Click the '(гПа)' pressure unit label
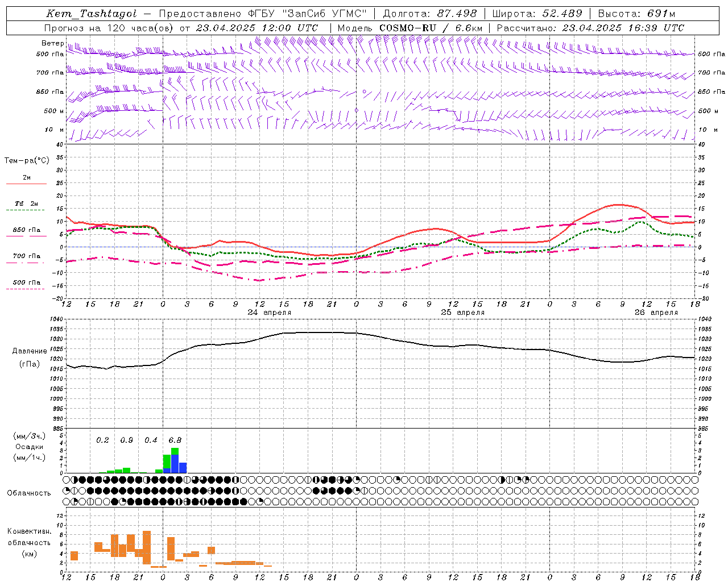Screen dimensions: 728x582 coord(30,364)
